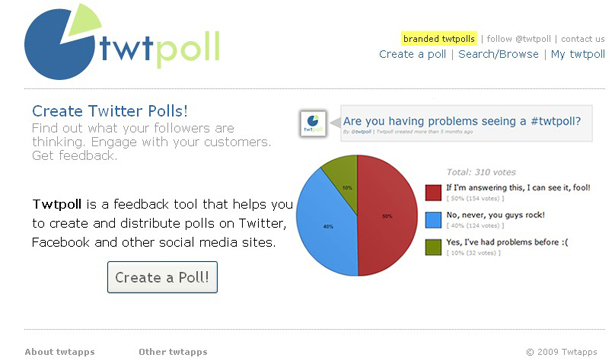Screen dimensions: 615x361
Task: Open the Search/Browse menu item
Action: coord(499,54)
